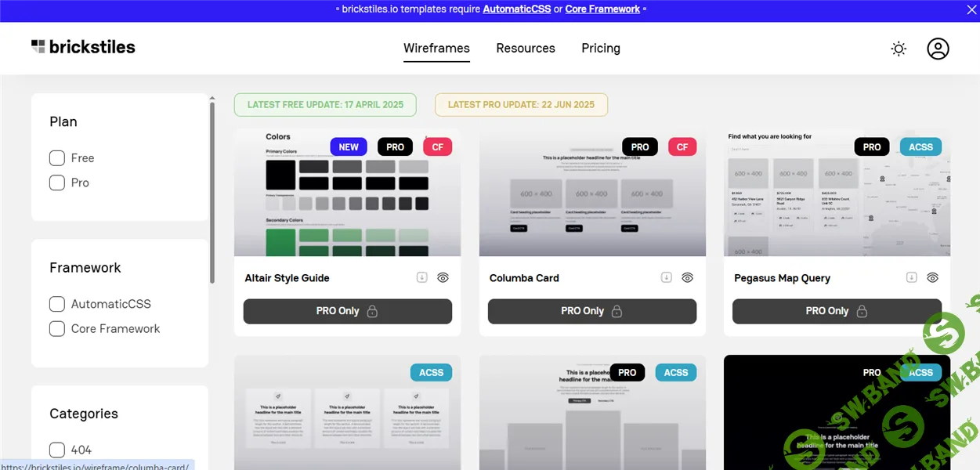Viewport: 980px width, 470px height.
Task: Click the PRO Only button under Columba Card
Action: (591, 311)
